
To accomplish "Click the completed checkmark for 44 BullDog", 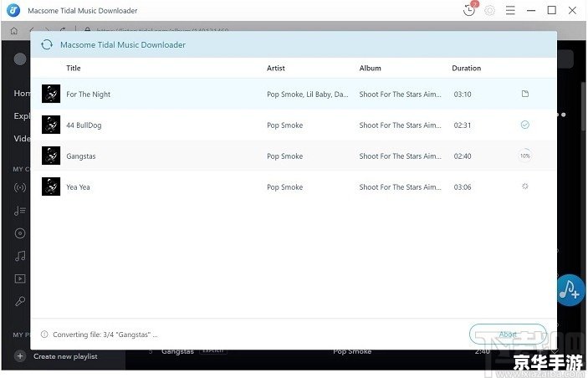I will point(525,125).
